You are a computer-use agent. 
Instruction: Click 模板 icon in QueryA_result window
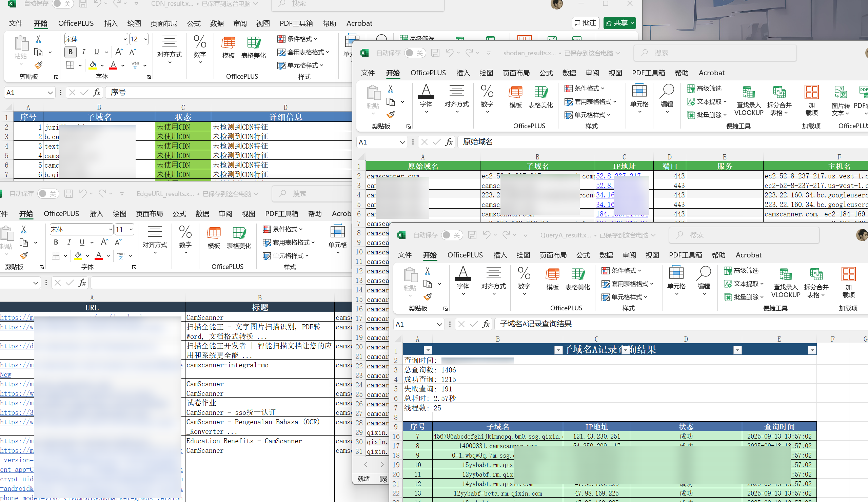point(552,279)
